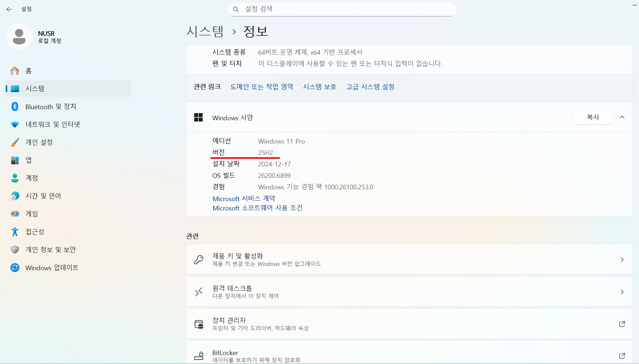Viewport: 639px width, 364px height.
Task: Click the OS build 26200.6899 value
Action: (274, 176)
